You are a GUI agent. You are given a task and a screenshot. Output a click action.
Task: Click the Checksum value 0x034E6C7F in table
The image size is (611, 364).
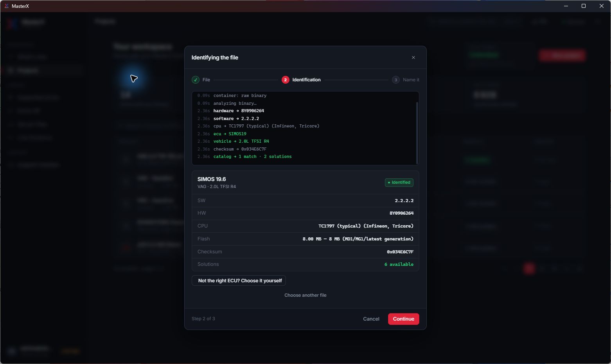(x=400, y=252)
